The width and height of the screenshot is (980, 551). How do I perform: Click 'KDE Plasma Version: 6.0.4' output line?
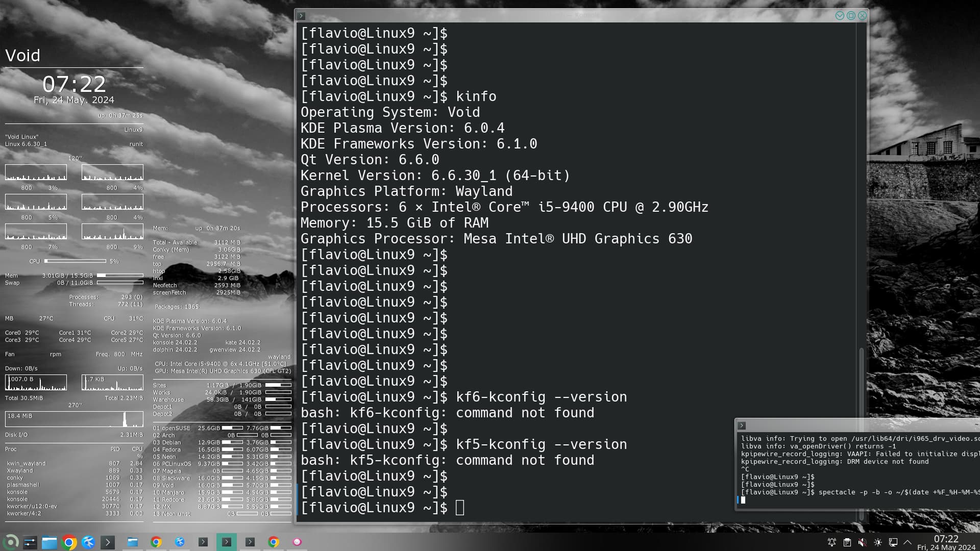point(403,128)
